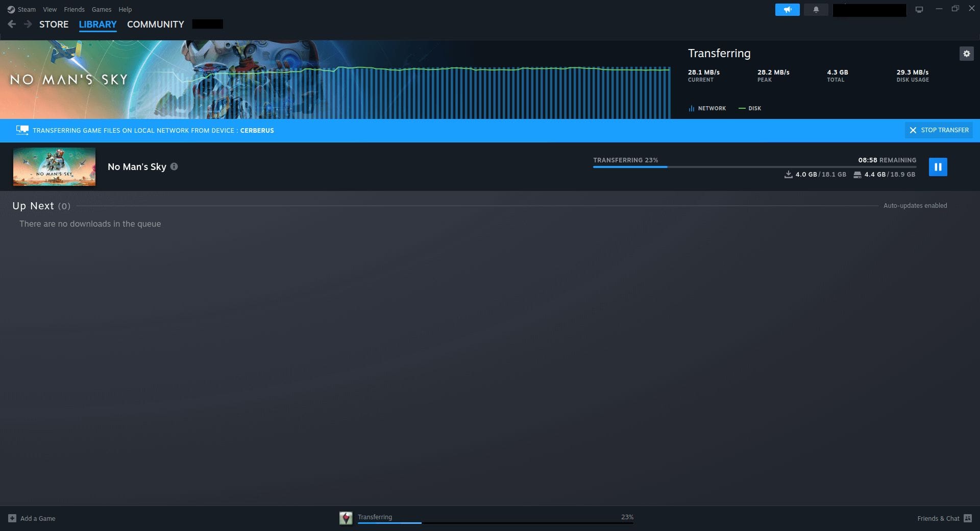Click the Steam logo in the menu bar
This screenshot has height=531, width=980.
click(x=11, y=9)
